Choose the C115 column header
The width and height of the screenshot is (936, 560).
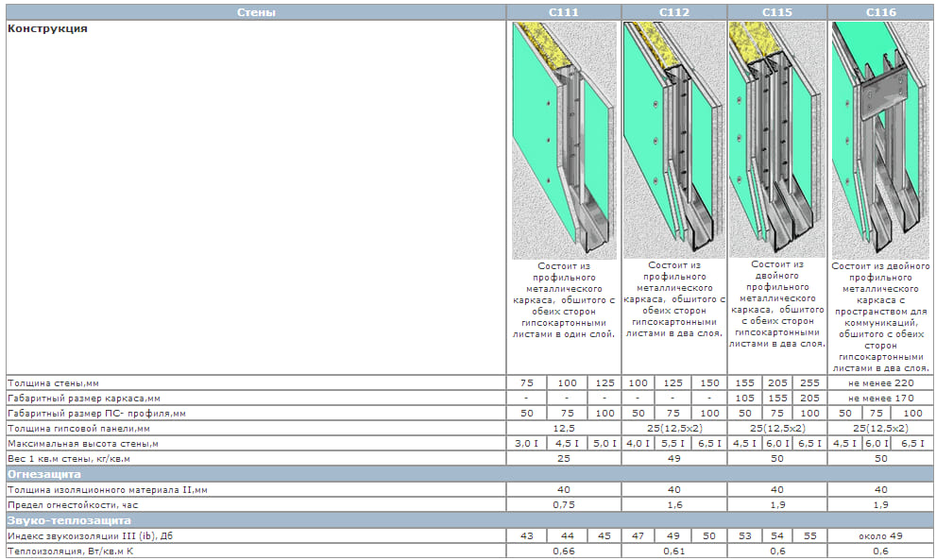[x=776, y=12]
